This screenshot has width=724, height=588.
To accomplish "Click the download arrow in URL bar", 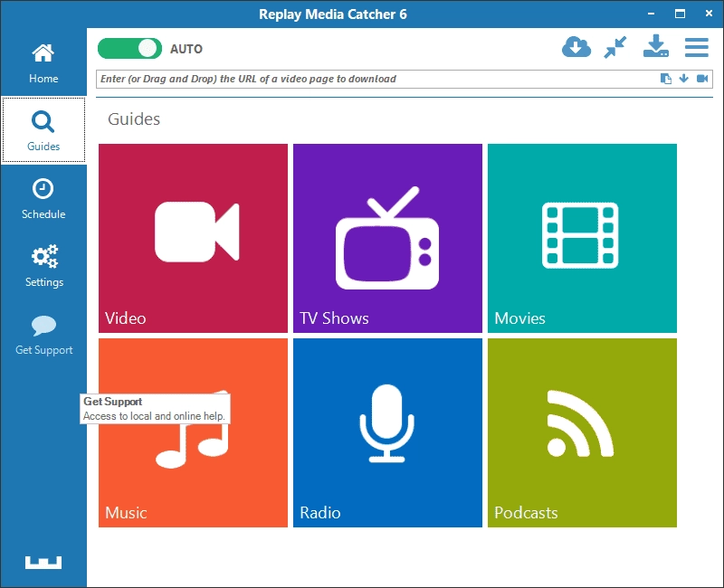I will (684, 79).
